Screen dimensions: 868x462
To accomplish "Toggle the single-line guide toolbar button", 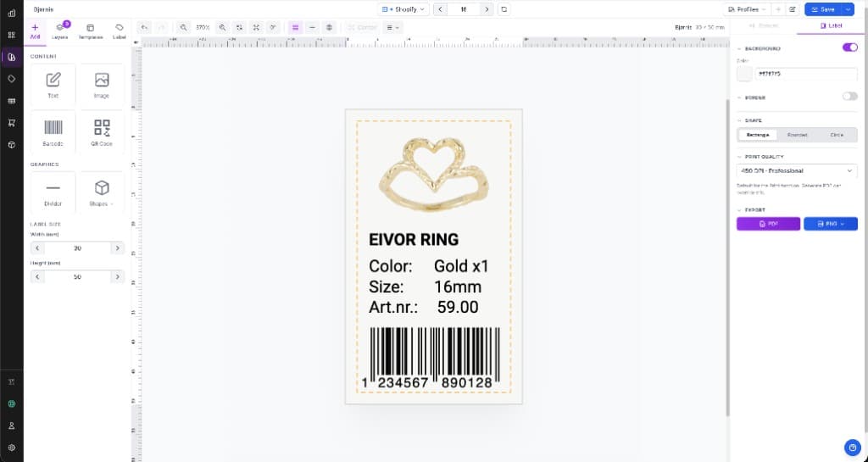I will click(x=312, y=27).
